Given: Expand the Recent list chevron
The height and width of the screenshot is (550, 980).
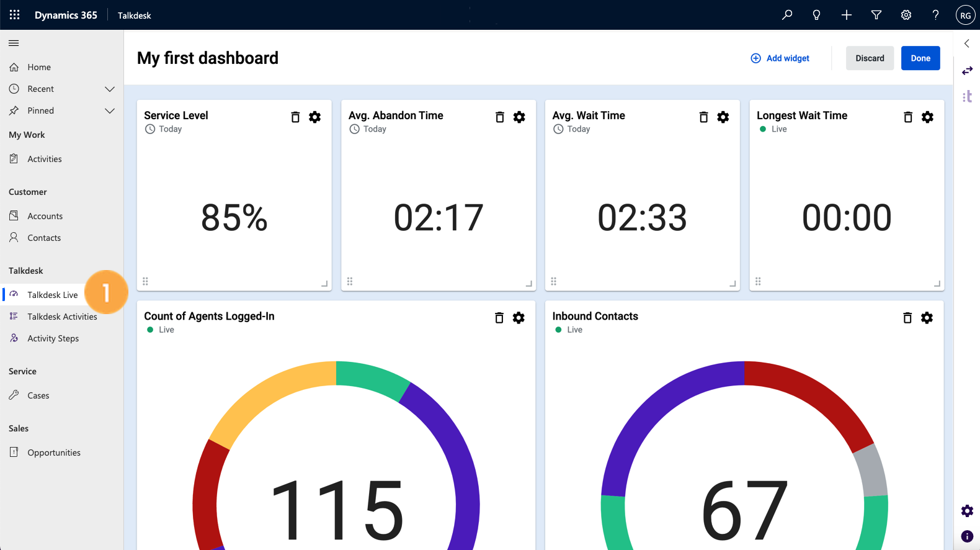Looking at the screenshot, I should (110, 89).
